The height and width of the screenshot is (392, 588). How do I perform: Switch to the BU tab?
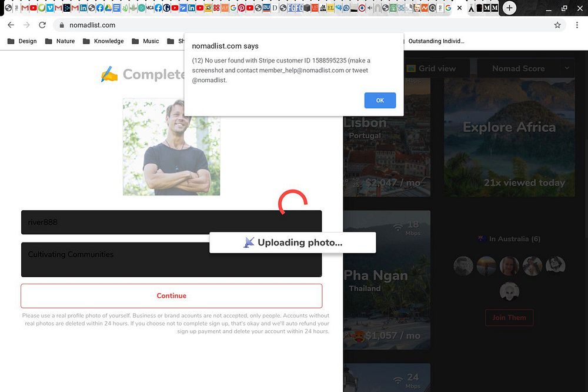click(x=266, y=8)
